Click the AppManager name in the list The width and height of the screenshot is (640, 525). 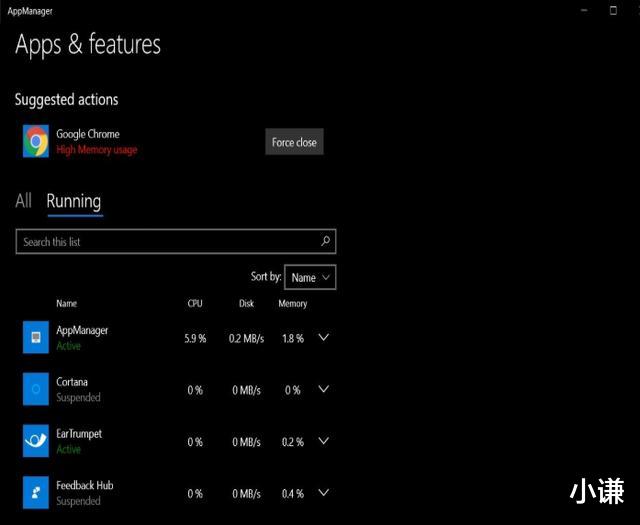[x=82, y=331]
